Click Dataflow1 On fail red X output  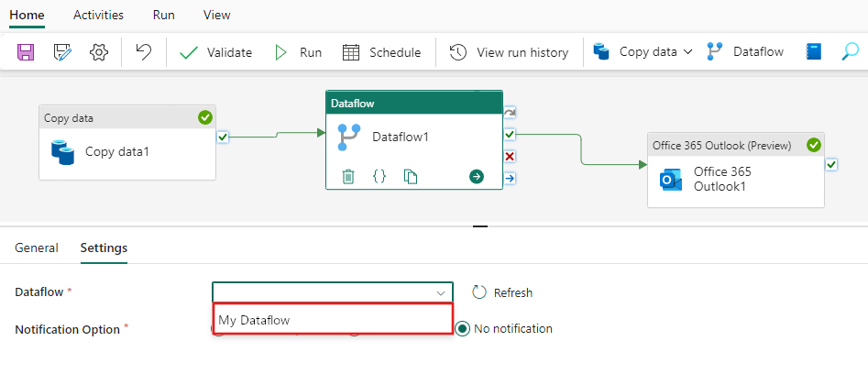[x=510, y=156]
